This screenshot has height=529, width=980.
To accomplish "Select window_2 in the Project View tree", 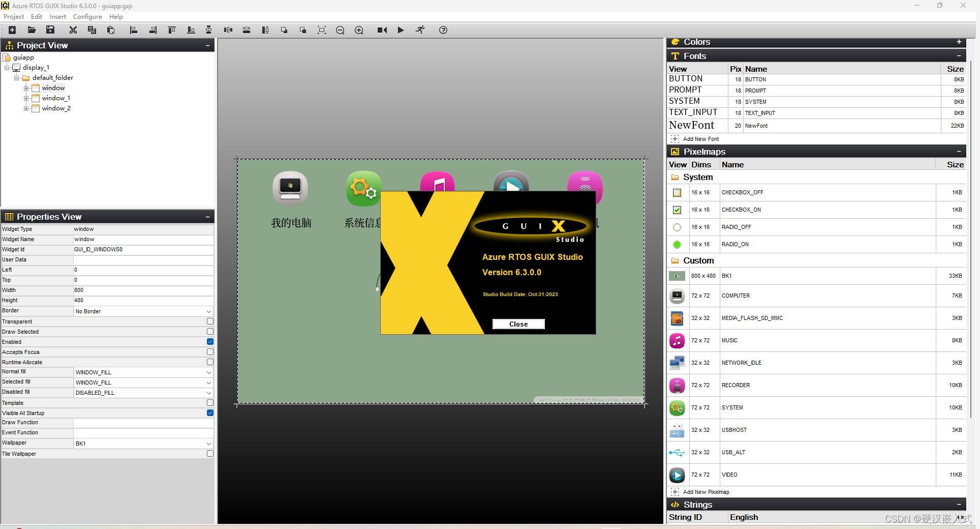I will tap(56, 108).
